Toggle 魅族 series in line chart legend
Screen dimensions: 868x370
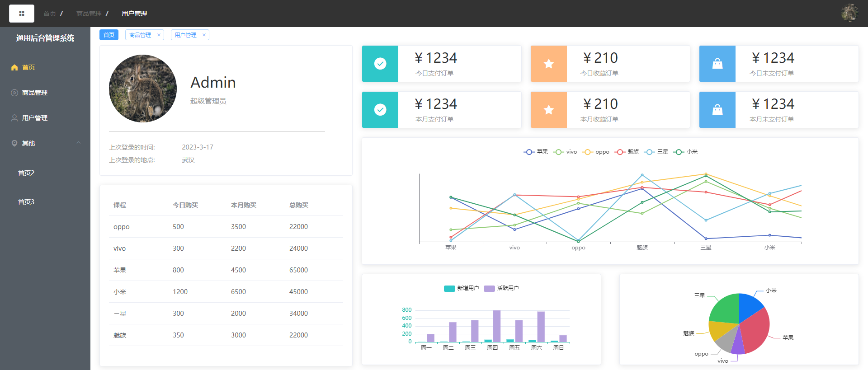coord(627,152)
